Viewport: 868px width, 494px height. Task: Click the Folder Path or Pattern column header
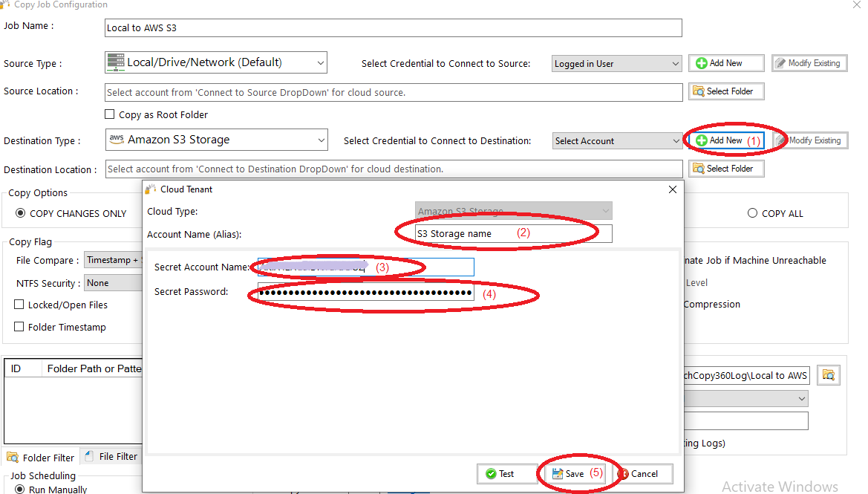(93, 369)
